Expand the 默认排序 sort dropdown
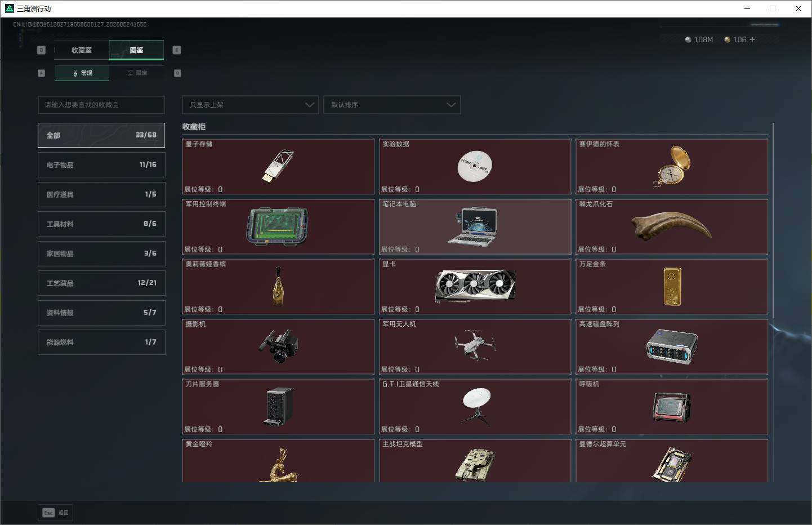The width and height of the screenshot is (812, 525). tap(392, 105)
